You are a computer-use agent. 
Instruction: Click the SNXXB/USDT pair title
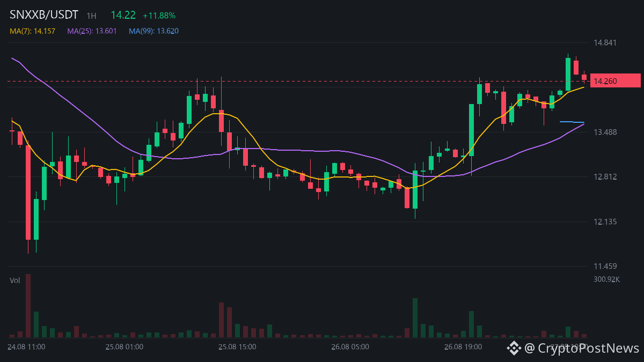click(x=43, y=15)
